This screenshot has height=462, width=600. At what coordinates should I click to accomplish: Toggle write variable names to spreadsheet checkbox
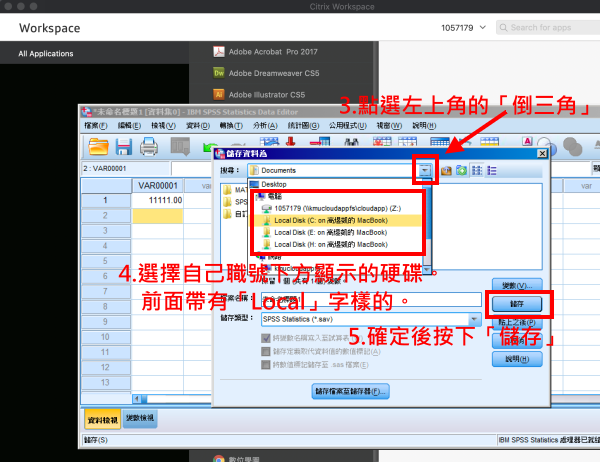pyautogui.click(x=266, y=338)
